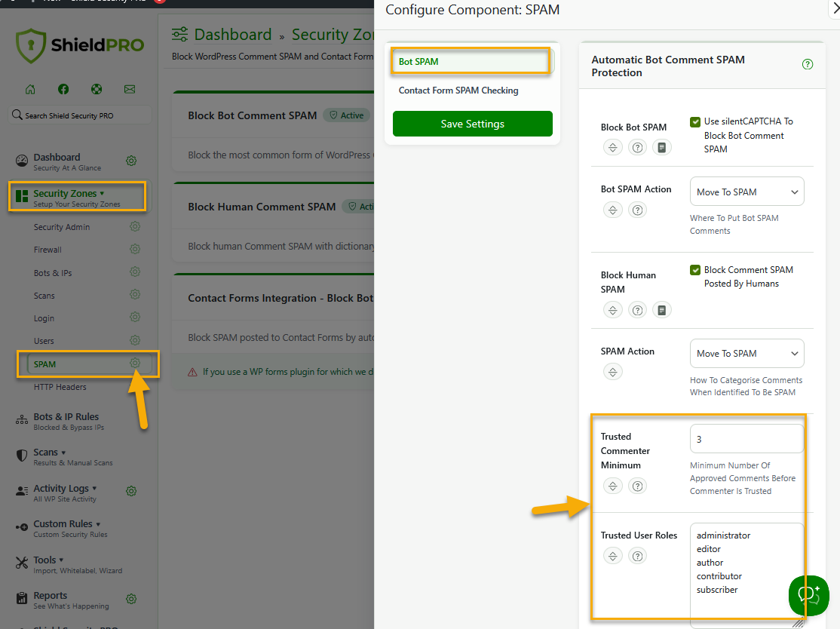Close the Configure Component panel
The height and width of the screenshot is (629, 840).
pos(835,9)
